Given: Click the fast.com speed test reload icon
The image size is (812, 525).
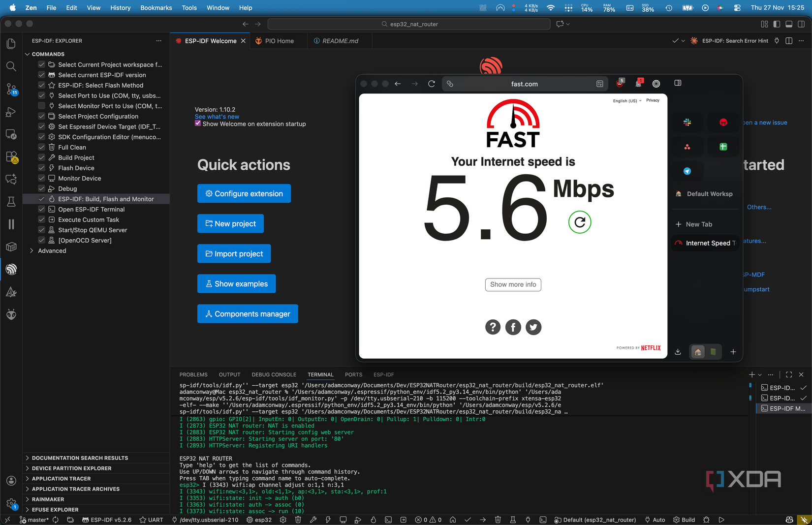Looking at the screenshot, I should click(579, 222).
